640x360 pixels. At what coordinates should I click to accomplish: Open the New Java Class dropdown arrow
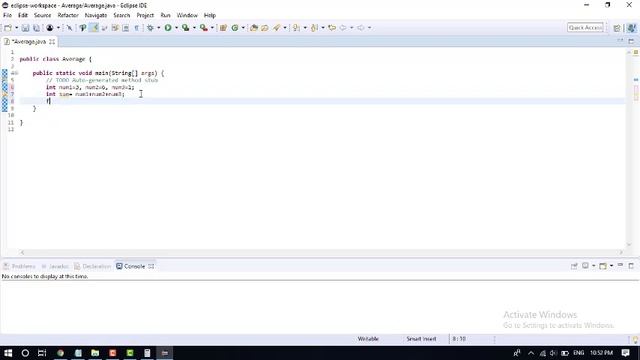pos(243,28)
